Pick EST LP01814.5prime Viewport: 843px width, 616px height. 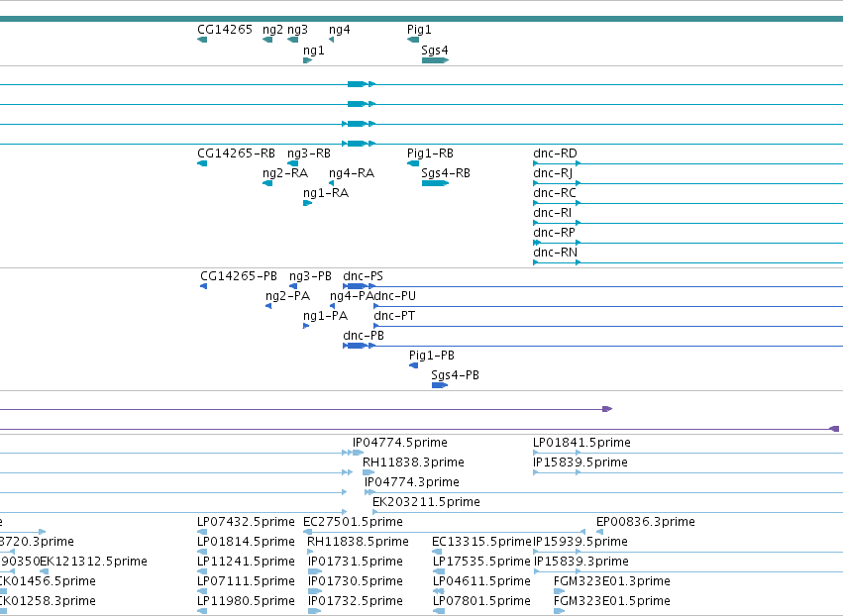[246, 543]
